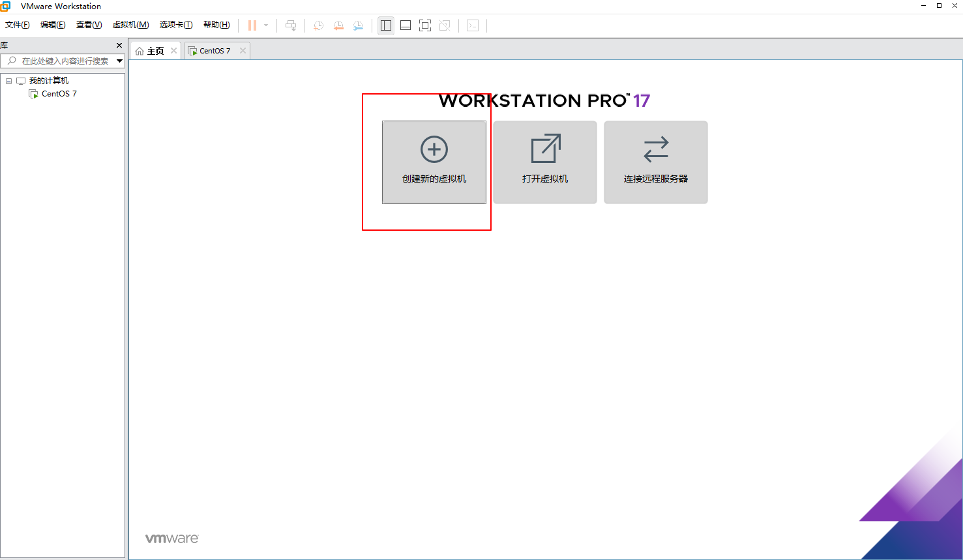
Task: Click the library search input field
Action: click(x=63, y=61)
